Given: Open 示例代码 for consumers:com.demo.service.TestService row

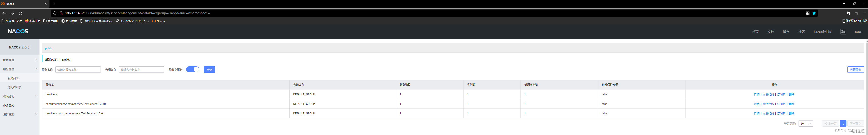Looking at the screenshot, I should tap(768, 104).
